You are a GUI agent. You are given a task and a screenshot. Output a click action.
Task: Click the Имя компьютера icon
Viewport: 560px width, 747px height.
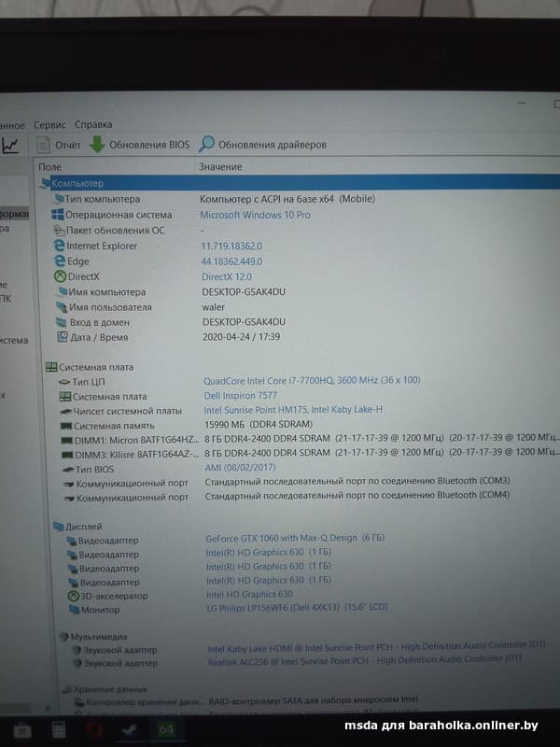[x=63, y=291]
